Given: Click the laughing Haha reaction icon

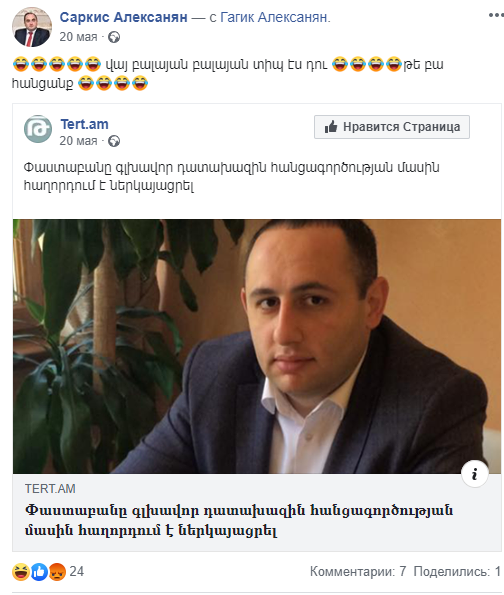Looking at the screenshot, I should tap(20, 572).
